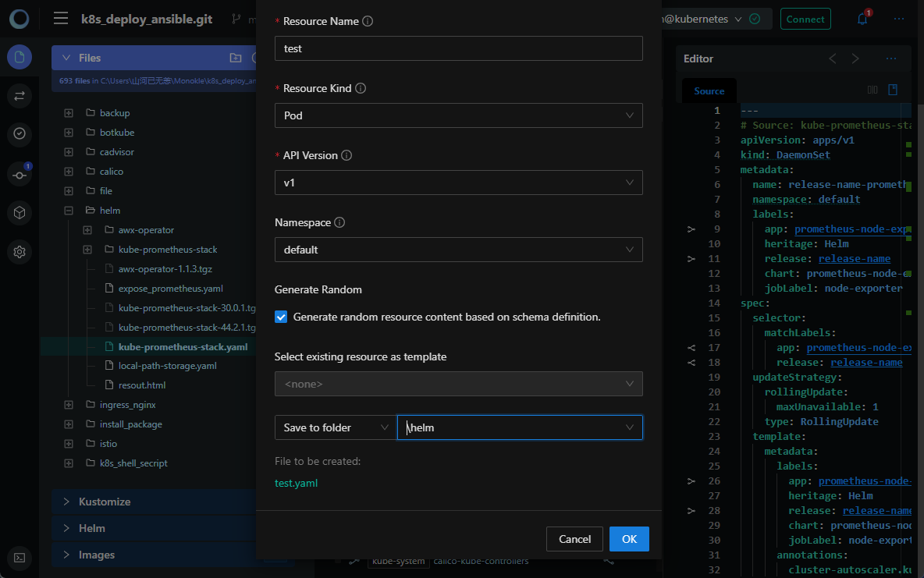924x578 pixels.
Task: Expand the kube-prometheus-stack folder
Action: click(x=87, y=250)
